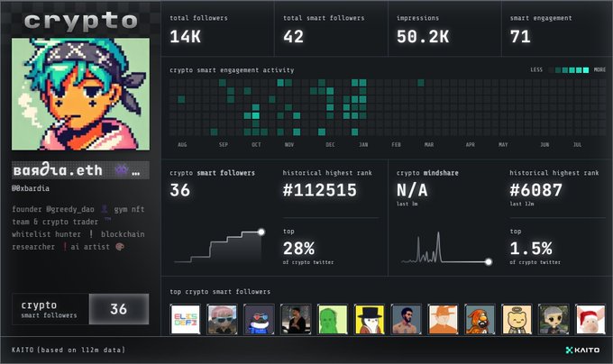This screenshot has width=613, height=364.
Task: Click the smart engagement 71 value
Action: [520, 37]
